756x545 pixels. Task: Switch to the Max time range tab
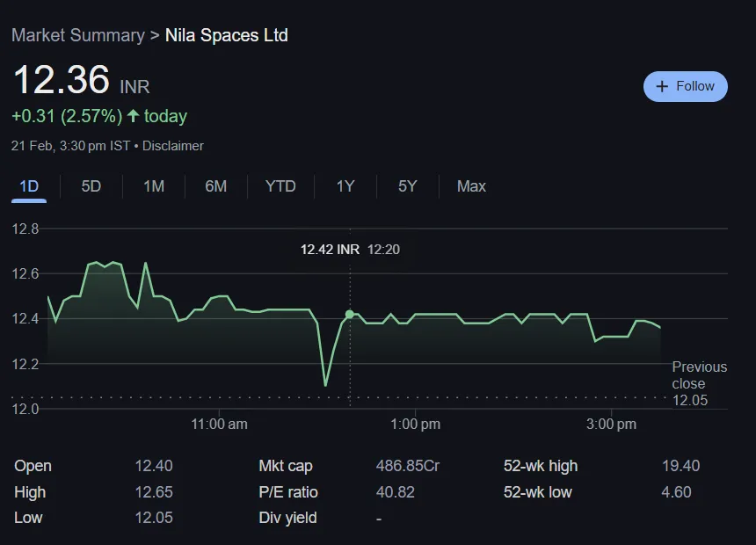pyautogui.click(x=471, y=186)
